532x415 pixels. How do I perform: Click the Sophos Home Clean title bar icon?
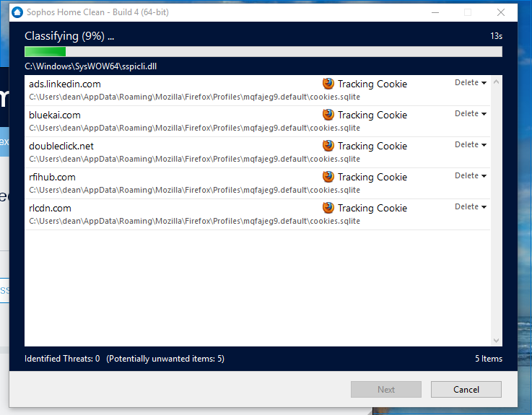[x=17, y=12]
